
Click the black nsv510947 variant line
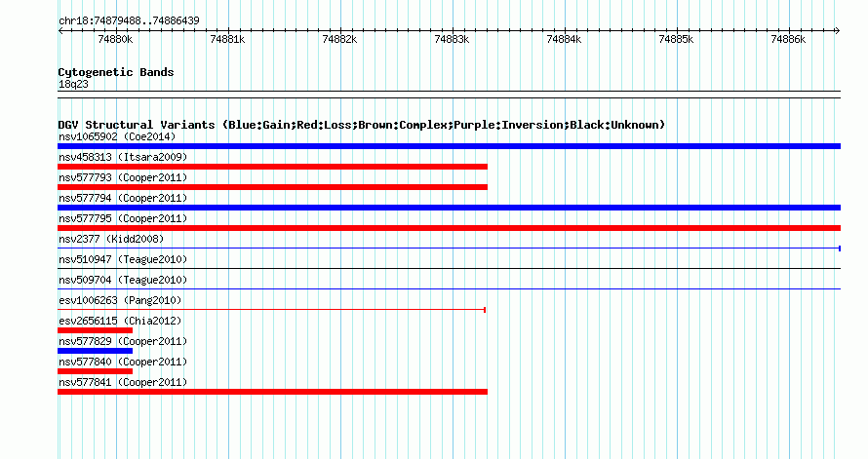pos(449,269)
